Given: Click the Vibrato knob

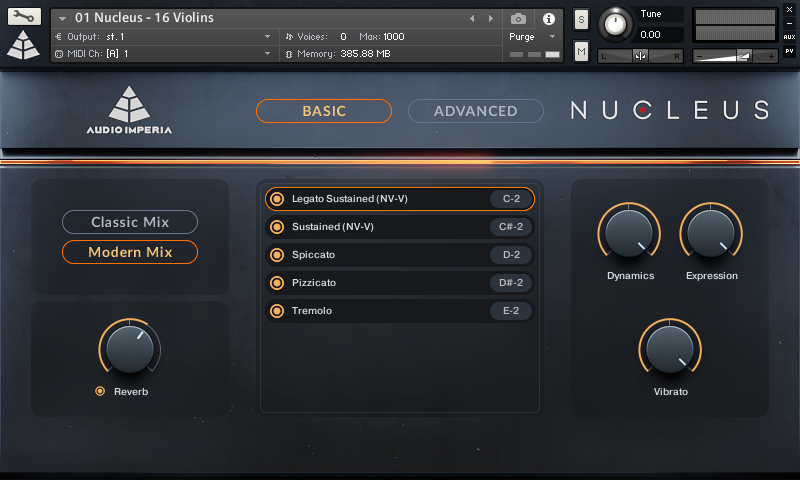Looking at the screenshot, I should tap(670, 348).
